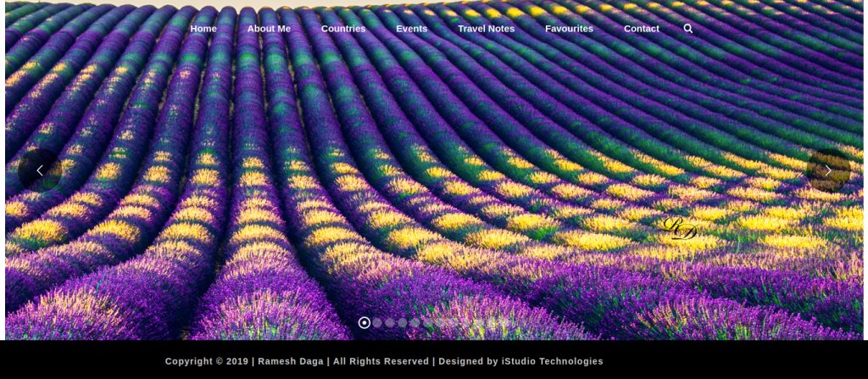Advance to next slide arrow
The image size is (868, 379).
pyautogui.click(x=828, y=170)
